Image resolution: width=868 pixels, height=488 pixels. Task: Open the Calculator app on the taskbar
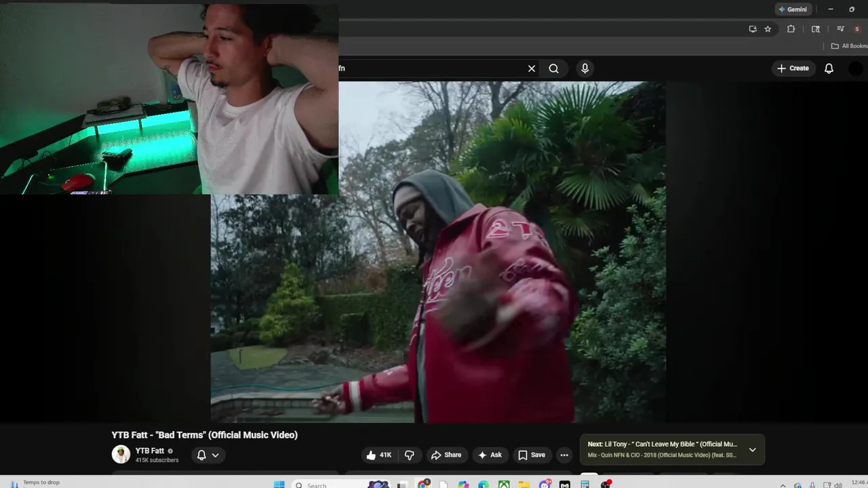(585, 485)
